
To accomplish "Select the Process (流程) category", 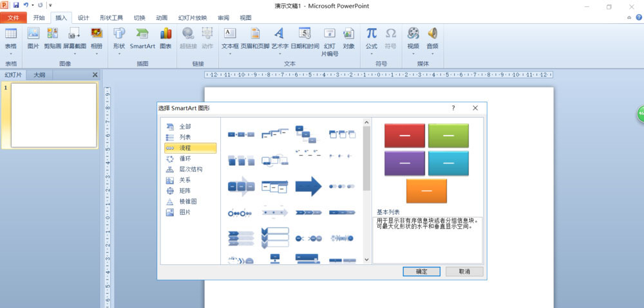I will coord(190,148).
